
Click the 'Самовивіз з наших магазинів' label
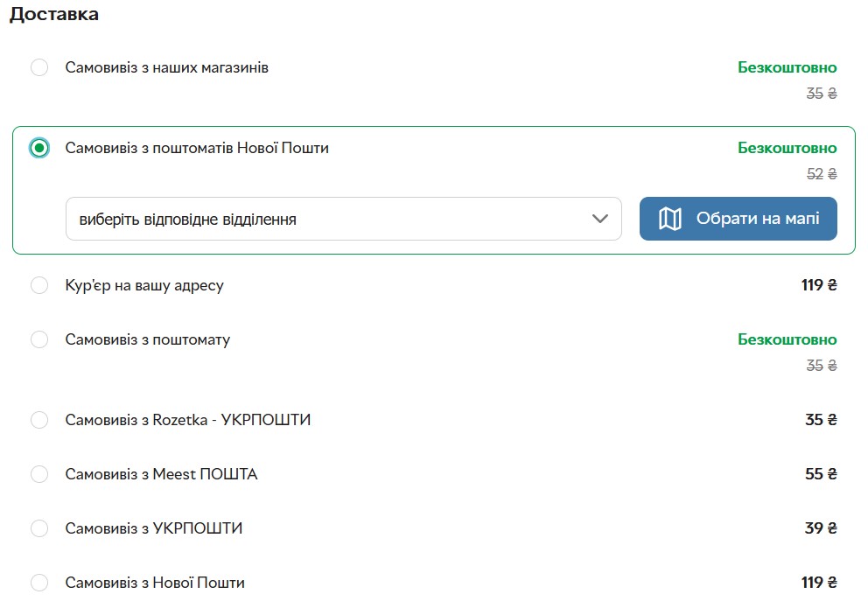coord(166,67)
